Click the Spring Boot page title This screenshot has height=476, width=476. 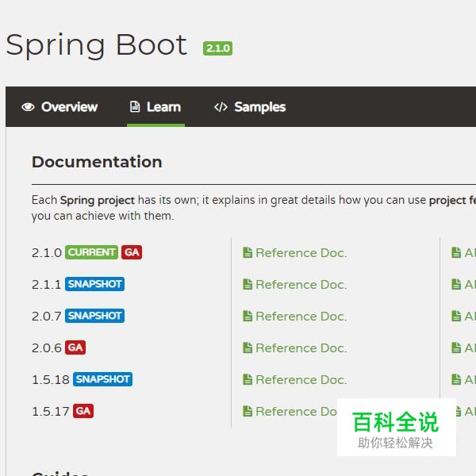[96, 44]
